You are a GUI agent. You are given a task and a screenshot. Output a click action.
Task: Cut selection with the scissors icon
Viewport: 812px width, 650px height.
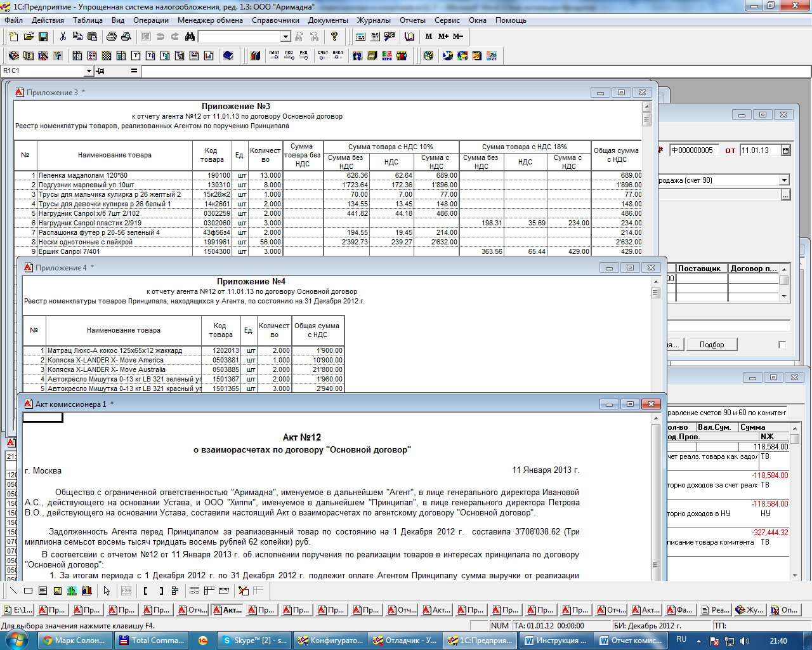[x=63, y=37]
